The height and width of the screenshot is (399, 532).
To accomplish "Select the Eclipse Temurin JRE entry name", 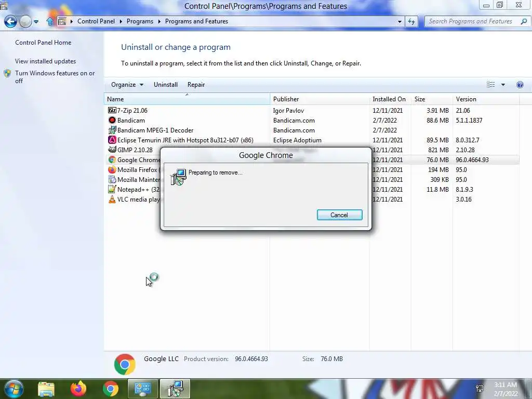I will coord(185,140).
